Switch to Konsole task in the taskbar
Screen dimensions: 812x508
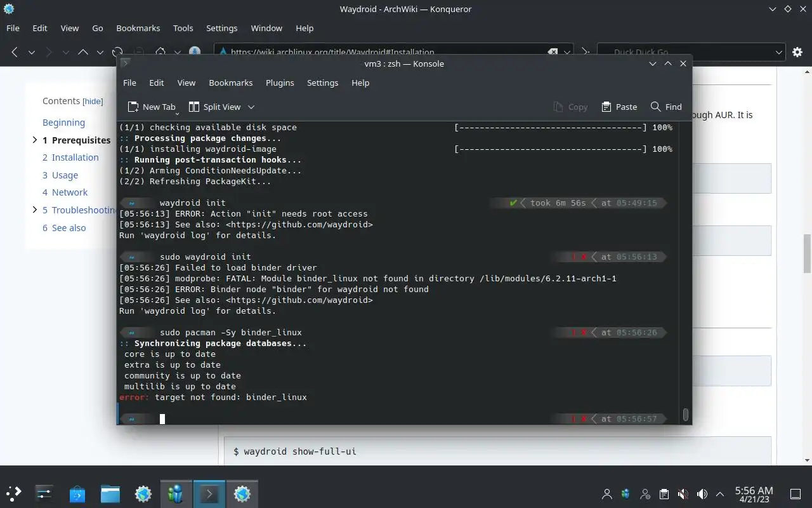[209, 493]
